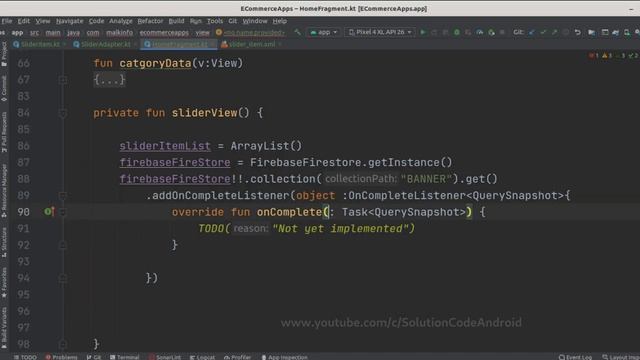Open the Pixel 4 XL API device dropdown
Image resolution: width=640 pixels, height=360 pixels.
pyautogui.click(x=380, y=32)
